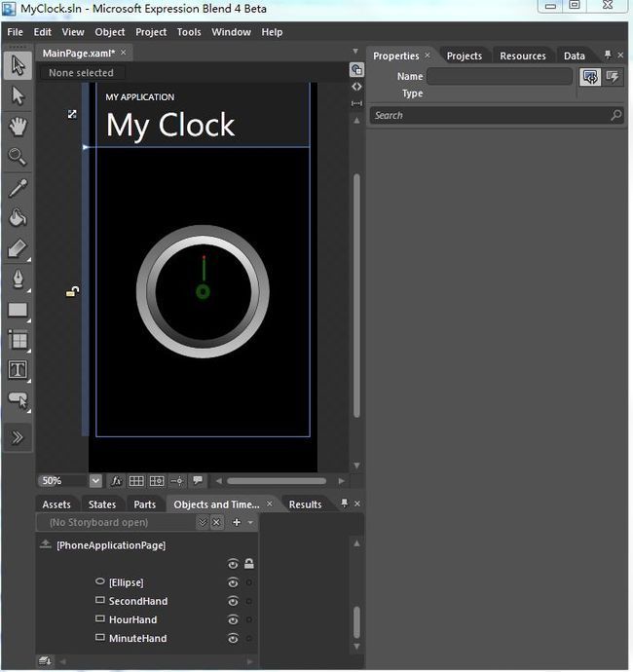Select the Direct Selection tool
The height and width of the screenshot is (672, 633).
[x=18, y=95]
